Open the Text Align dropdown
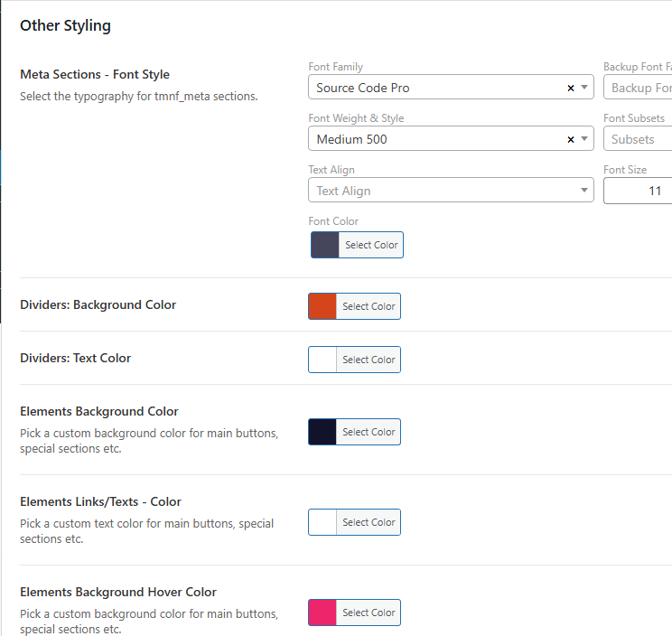Screen dimensions: 672x636 [x=451, y=191]
